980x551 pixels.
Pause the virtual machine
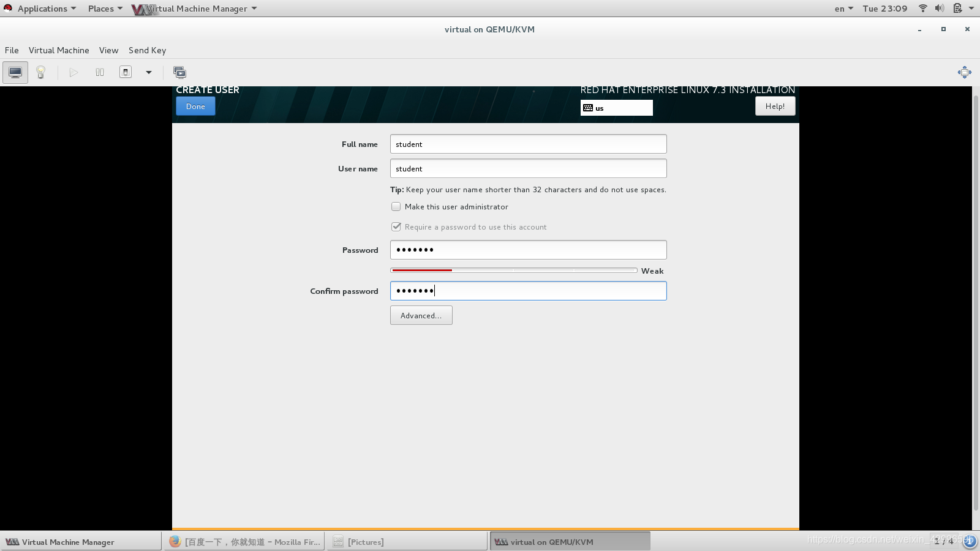[100, 72]
